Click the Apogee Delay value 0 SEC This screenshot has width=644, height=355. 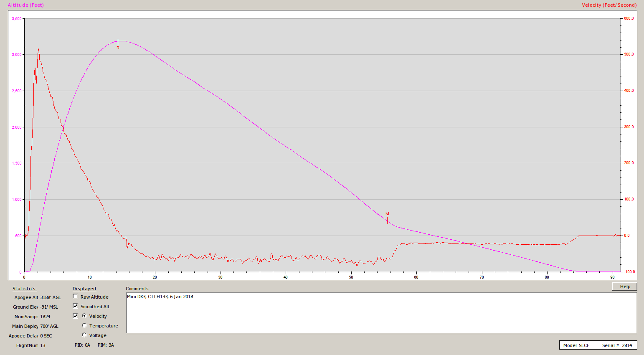pyautogui.click(x=46, y=336)
